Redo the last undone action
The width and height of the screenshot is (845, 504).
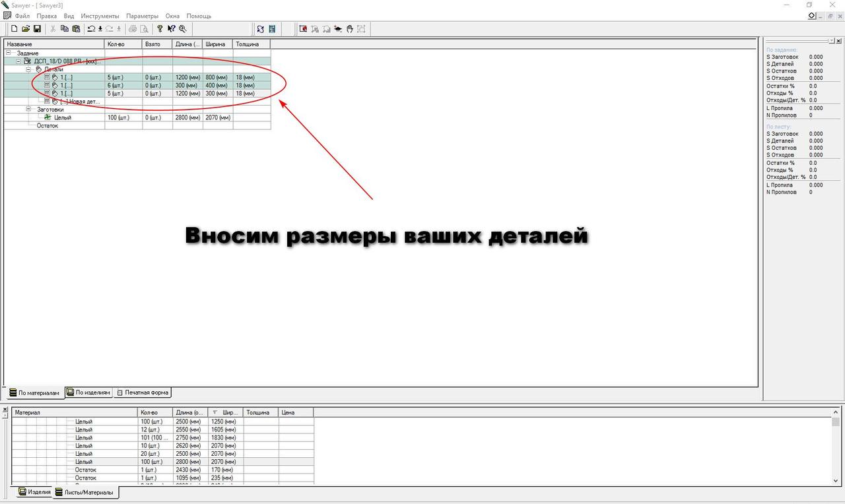point(110,29)
